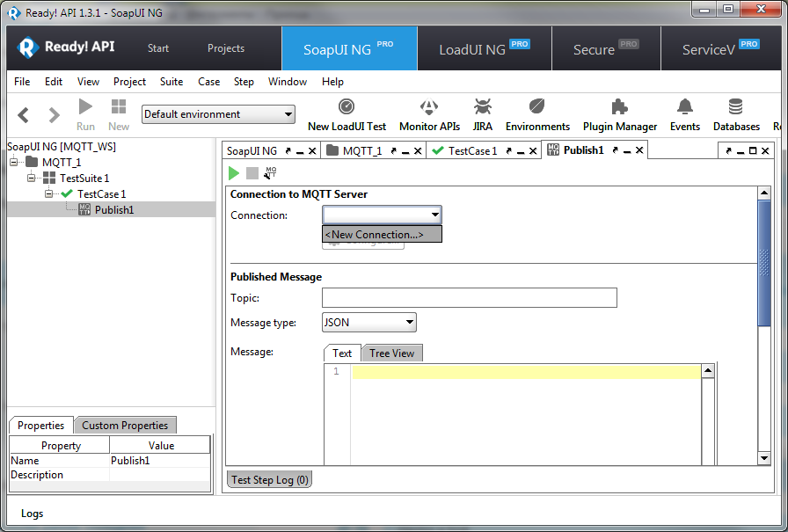Choose <New Connection...> from the list
Screen dimensions: 788x532
click(x=382, y=234)
